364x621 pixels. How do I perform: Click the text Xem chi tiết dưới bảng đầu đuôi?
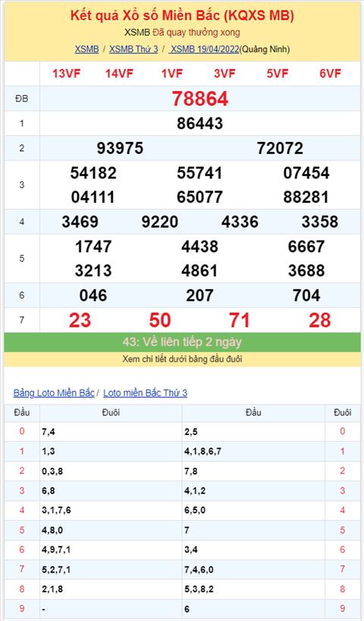coord(183,360)
